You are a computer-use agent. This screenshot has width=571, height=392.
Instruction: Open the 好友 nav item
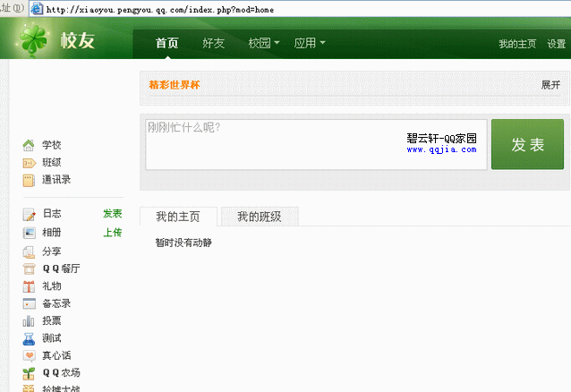point(213,43)
